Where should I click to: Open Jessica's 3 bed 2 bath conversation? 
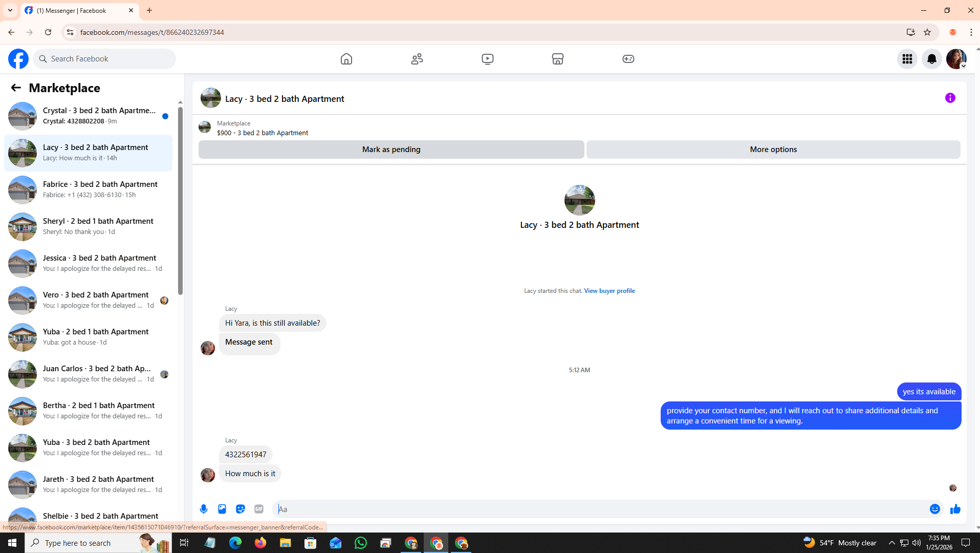tap(88, 263)
